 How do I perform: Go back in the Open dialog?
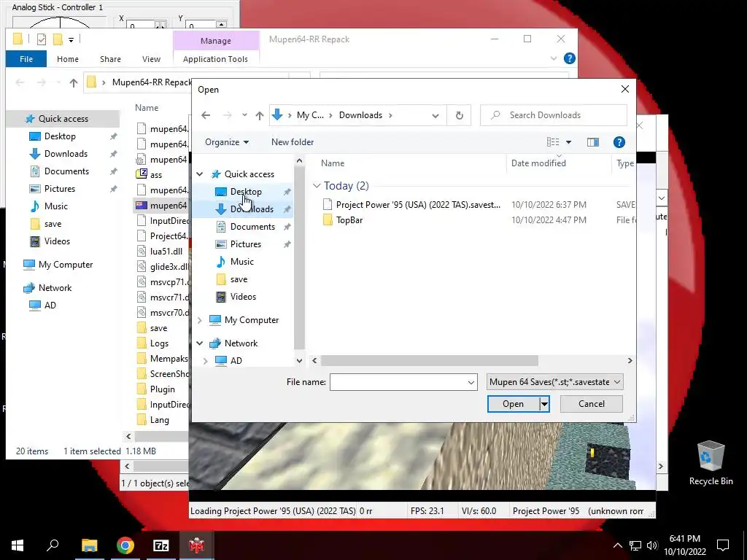pyautogui.click(x=206, y=115)
